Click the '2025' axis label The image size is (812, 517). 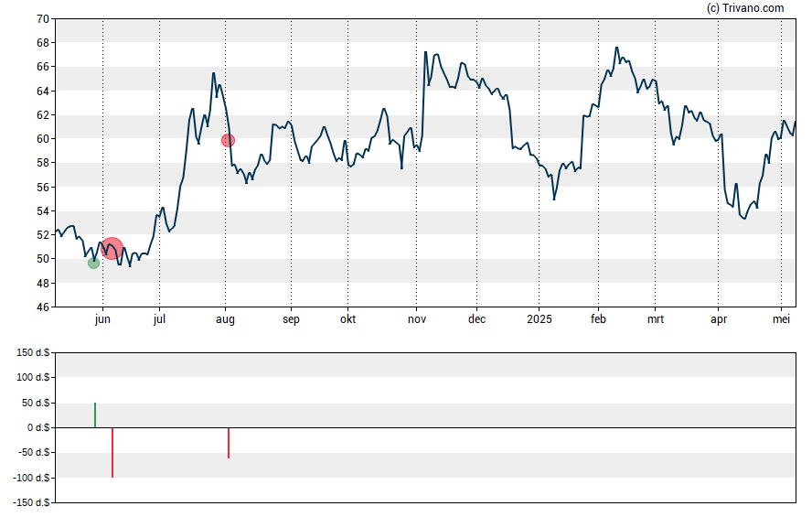click(x=540, y=319)
